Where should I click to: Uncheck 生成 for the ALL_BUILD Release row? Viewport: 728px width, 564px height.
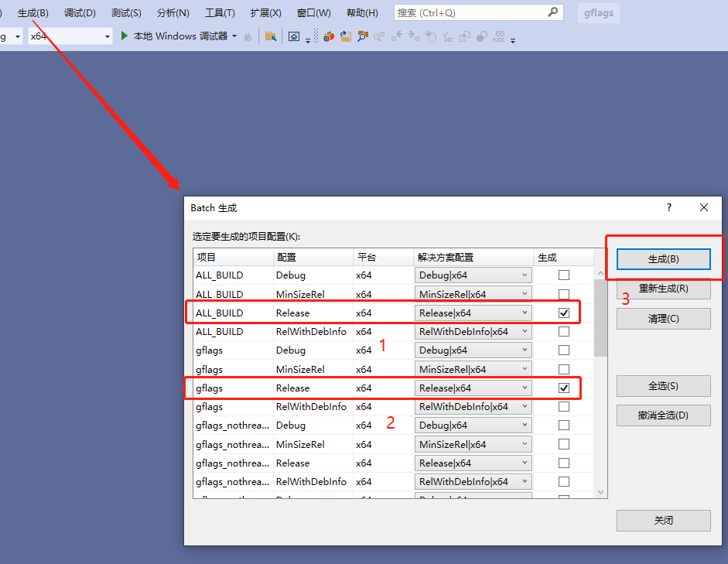point(562,313)
